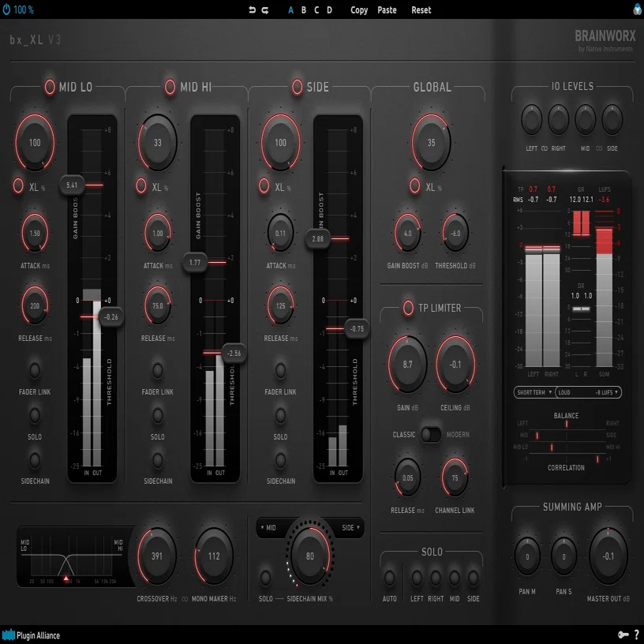Select settings bank D
Image resolution: width=644 pixels, height=644 pixels.
point(329,9)
